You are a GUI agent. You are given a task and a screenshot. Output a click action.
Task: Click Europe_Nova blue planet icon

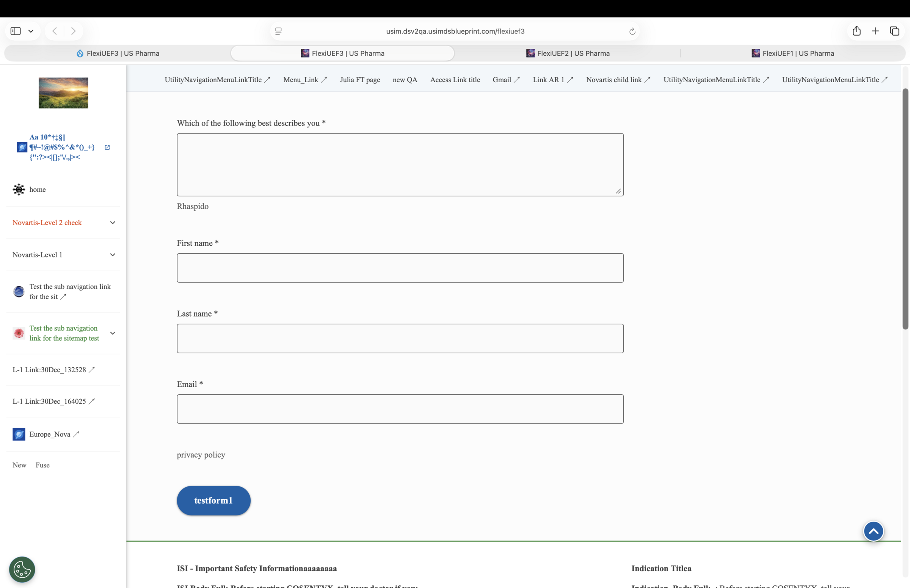(19, 434)
